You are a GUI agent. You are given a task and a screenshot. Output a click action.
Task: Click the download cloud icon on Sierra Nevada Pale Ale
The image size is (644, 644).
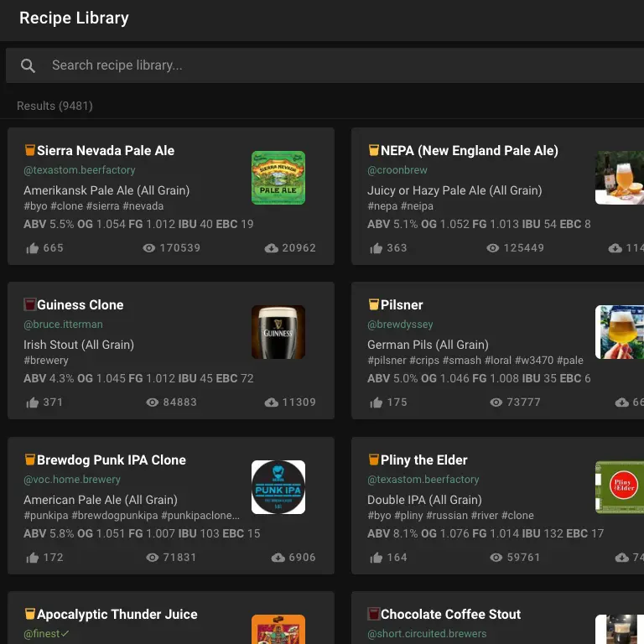coord(271,248)
